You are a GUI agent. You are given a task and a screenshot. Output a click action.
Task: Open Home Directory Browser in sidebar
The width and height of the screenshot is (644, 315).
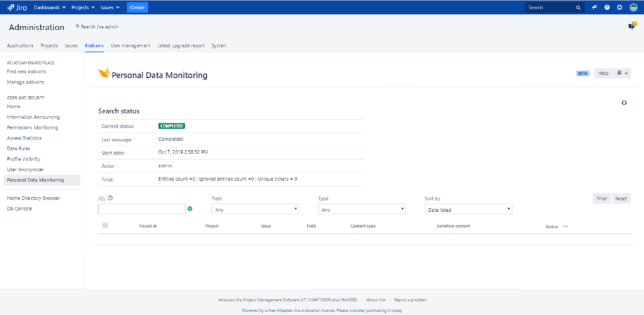coord(34,198)
